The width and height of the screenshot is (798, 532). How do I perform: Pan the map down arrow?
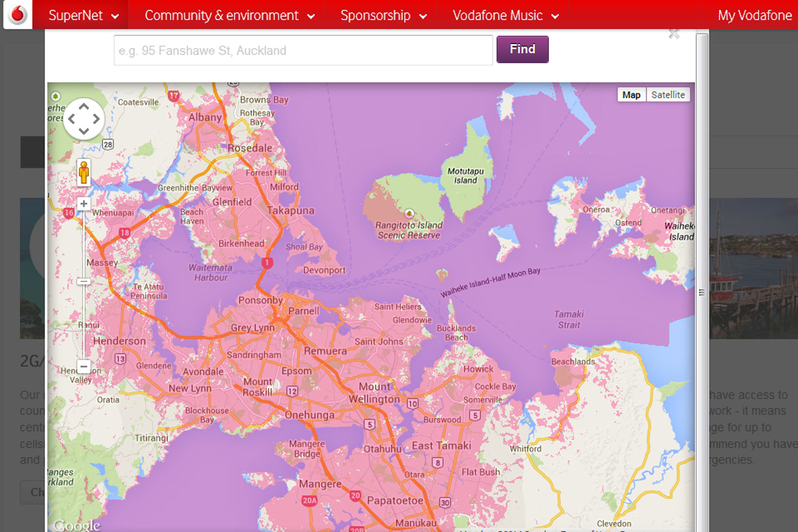coord(84,131)
